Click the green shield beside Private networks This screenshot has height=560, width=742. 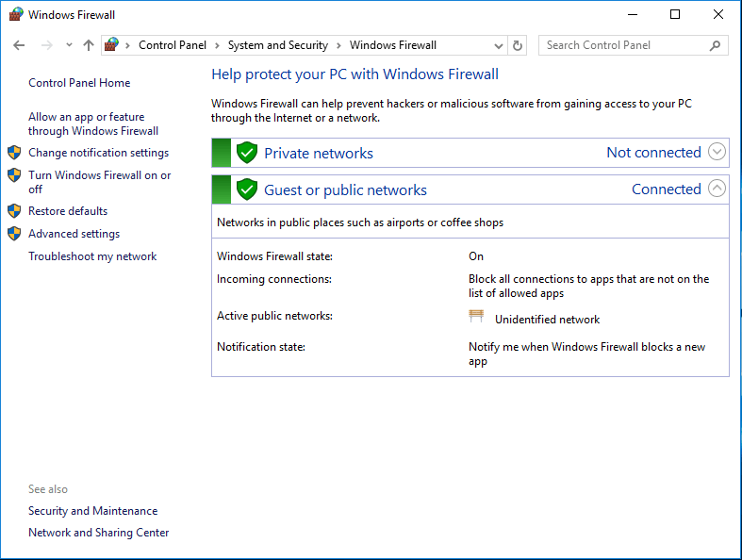pos(247,153)
